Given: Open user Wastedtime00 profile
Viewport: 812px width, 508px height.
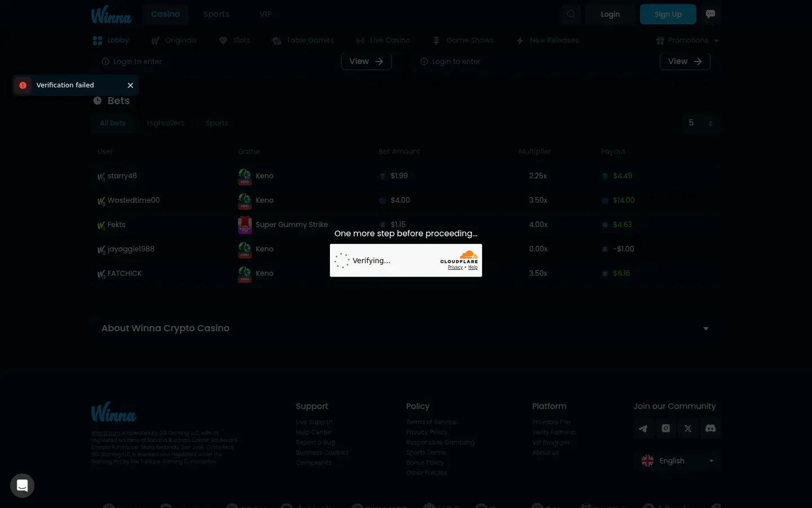Looking at the screenshot, I should click(134, 200).
